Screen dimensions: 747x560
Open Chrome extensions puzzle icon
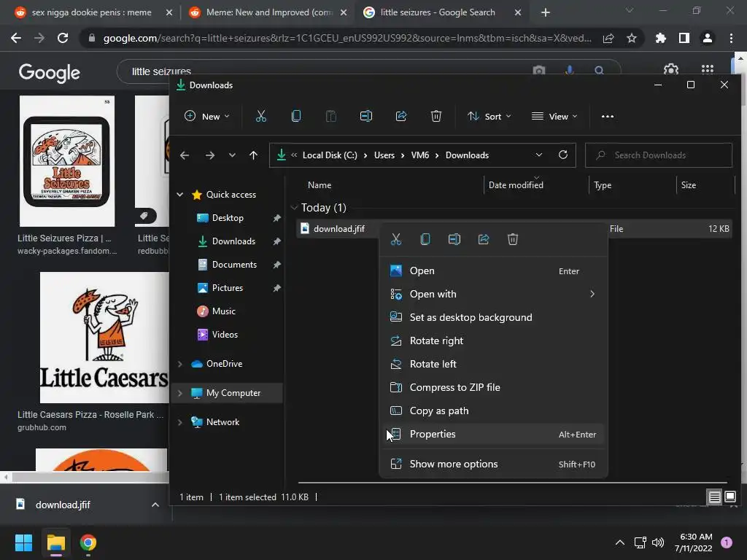[x=660, y=38]
